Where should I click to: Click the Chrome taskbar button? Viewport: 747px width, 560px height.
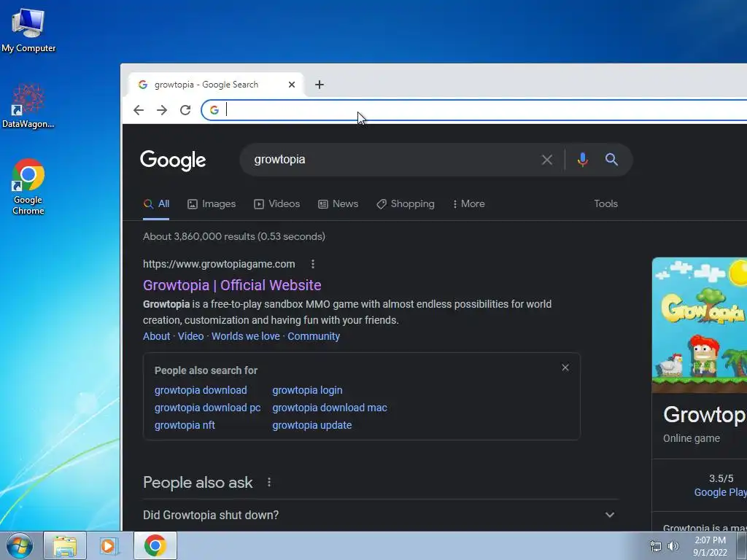[x=155, y=545]
